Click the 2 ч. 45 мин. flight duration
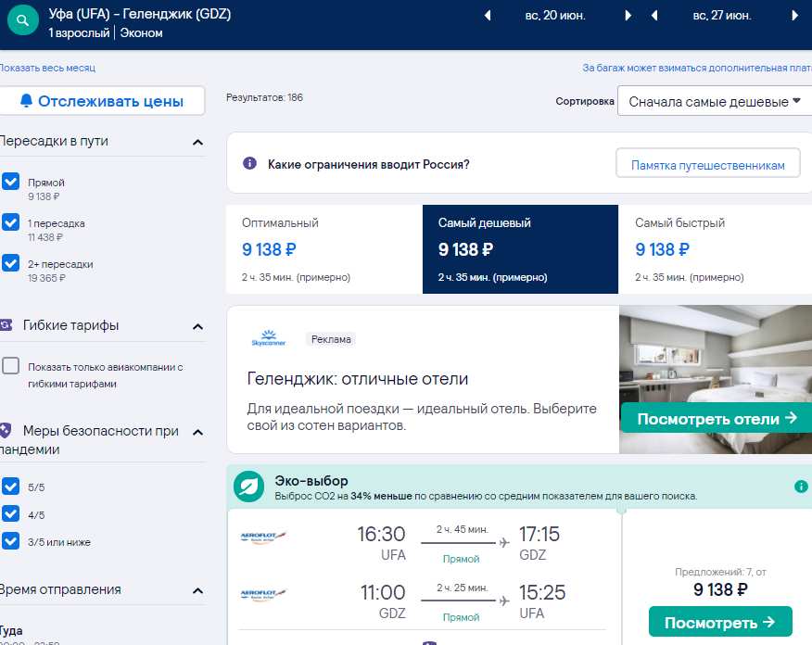Screen dimensions: 812x645 (x=462, y=529)
